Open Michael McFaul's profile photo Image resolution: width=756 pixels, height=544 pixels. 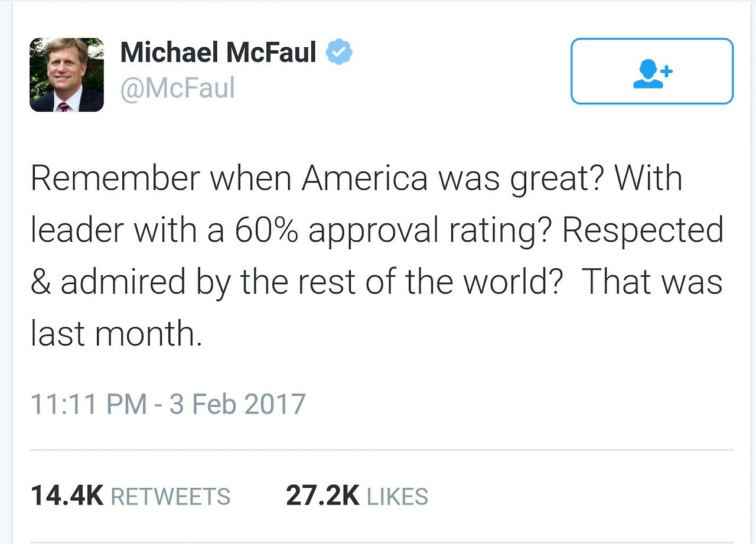pyautogui.click(x=67, y=75)
